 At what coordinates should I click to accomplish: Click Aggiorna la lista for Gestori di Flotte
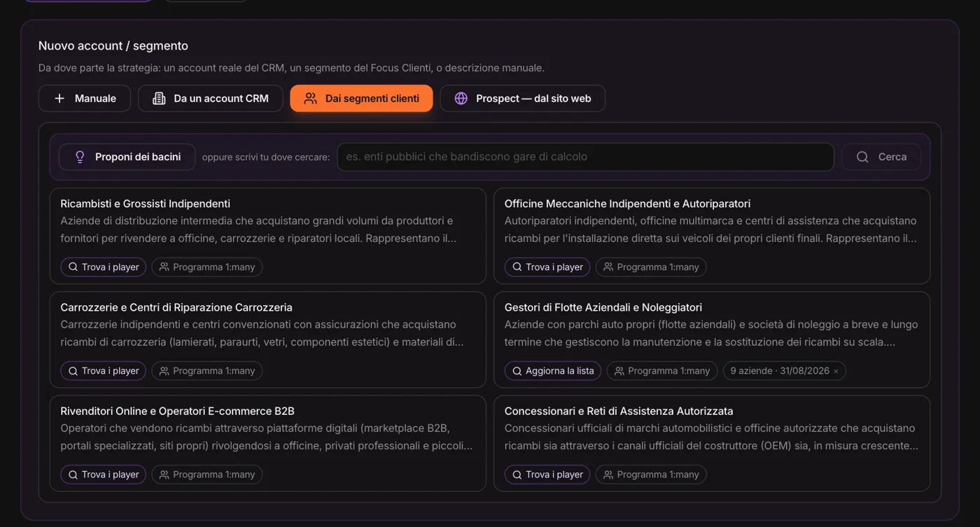(x=553, y=371)
